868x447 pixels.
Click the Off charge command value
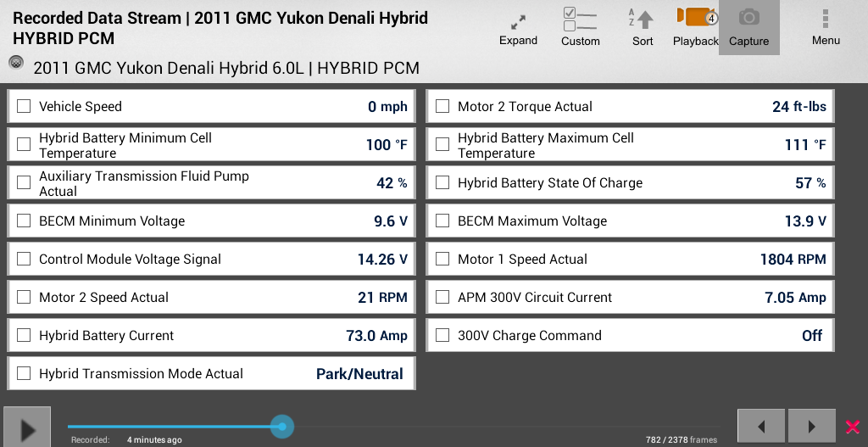coord(812,336)
